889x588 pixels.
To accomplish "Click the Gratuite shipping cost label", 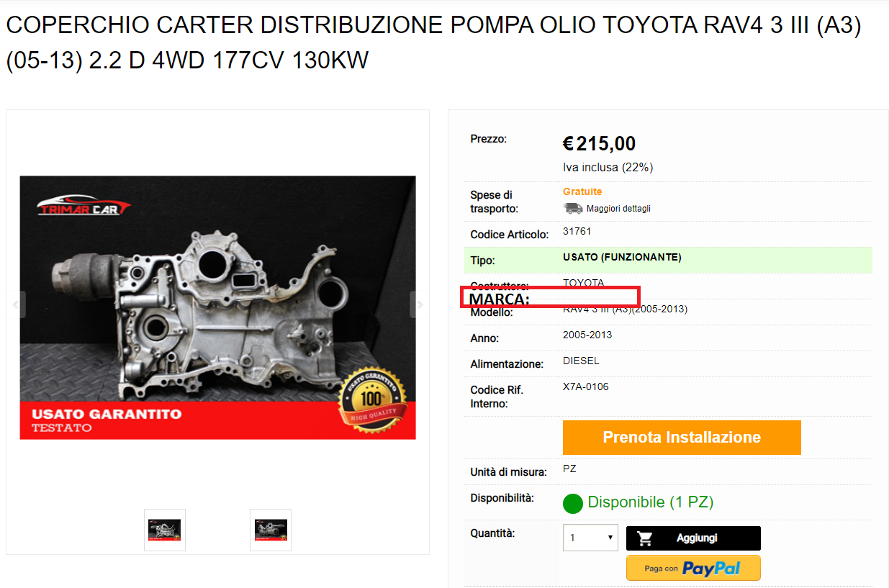I will (x=582, y=191).
